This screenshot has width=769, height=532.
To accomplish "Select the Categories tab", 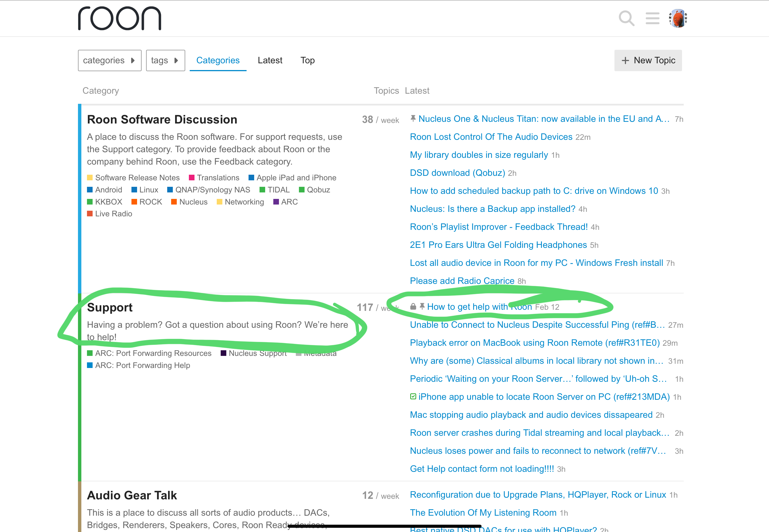I will coord(218,60).
